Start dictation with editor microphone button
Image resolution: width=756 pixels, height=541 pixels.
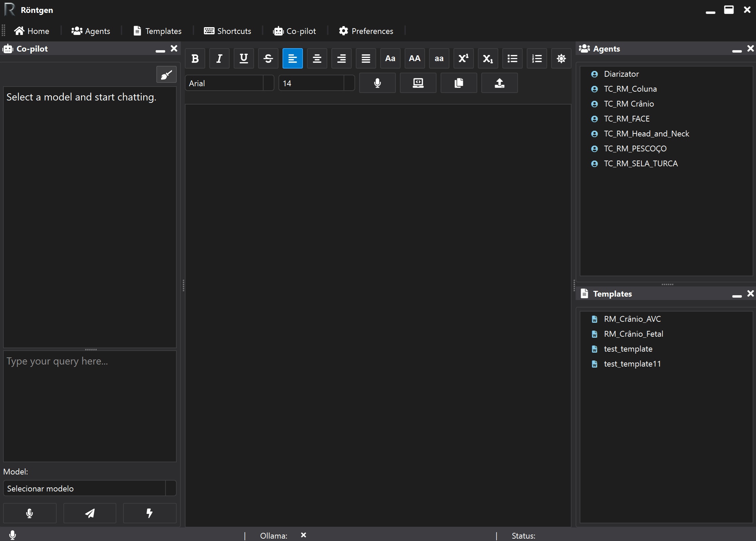click(x=377, y=83)
